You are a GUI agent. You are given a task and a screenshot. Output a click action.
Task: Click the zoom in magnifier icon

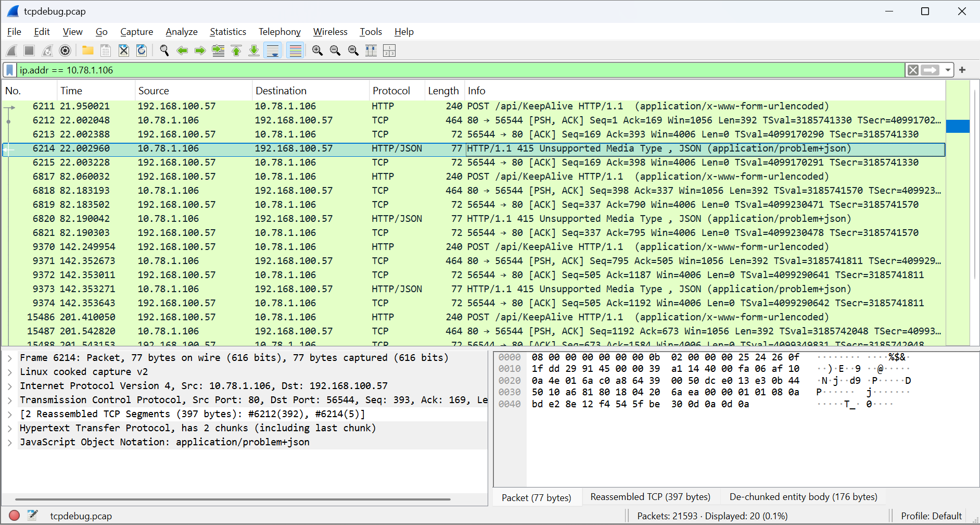(317, 51)
